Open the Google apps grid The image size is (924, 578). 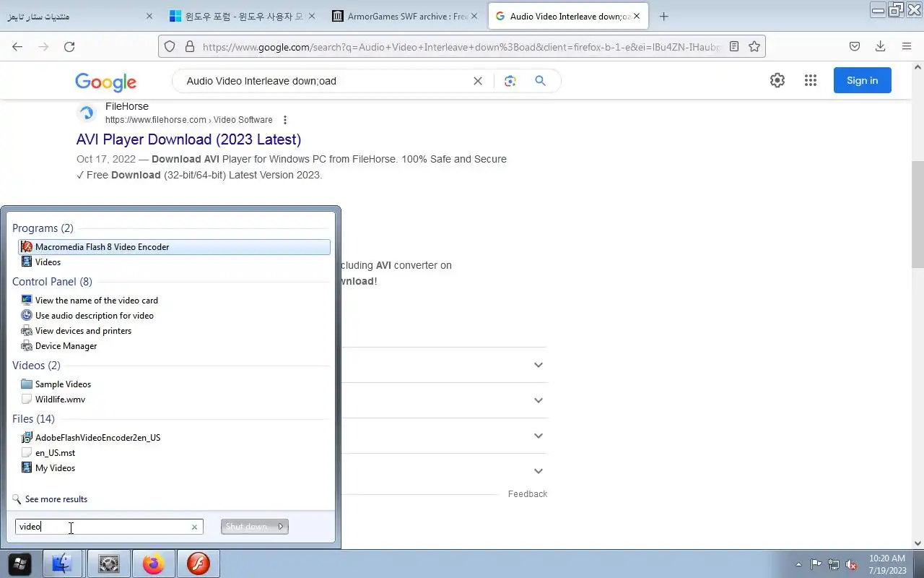(x=811, y=80)
